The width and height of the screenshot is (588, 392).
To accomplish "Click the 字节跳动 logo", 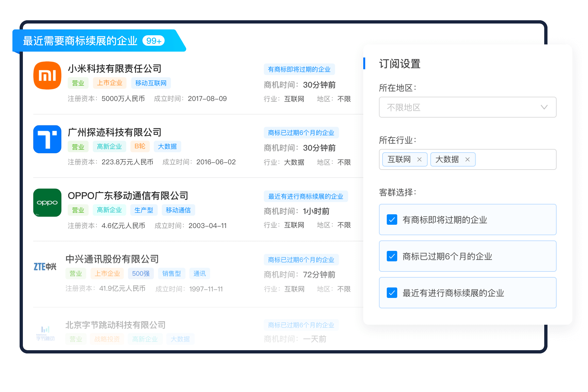I will pyautogui.click(x=45, y=334).
